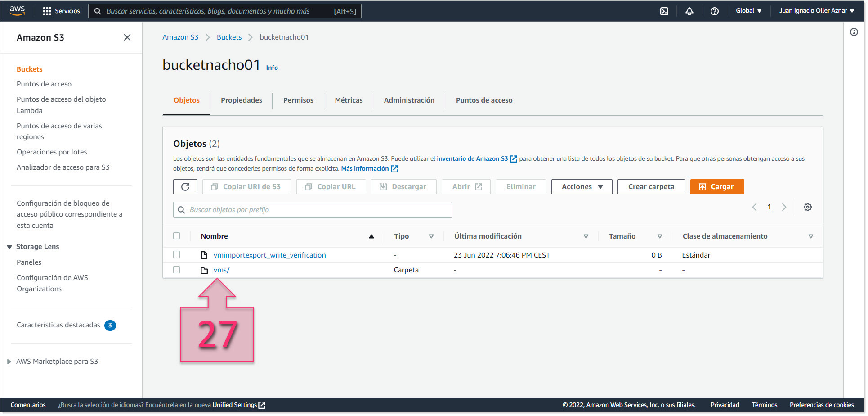Open the vms/ folder link
Image resolution: width=868 pixels, height=416 pixels.
pyautogui.click(x=221, y=270)
